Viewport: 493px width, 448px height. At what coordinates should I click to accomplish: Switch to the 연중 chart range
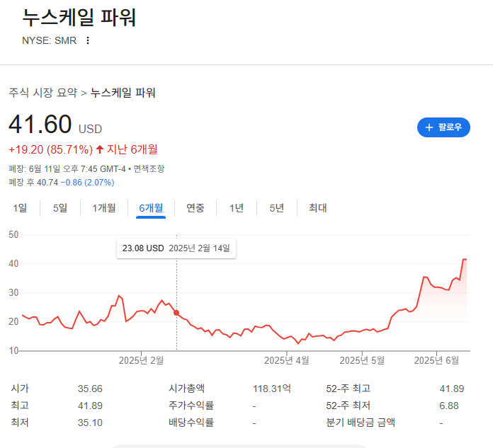tap(195, 208)
